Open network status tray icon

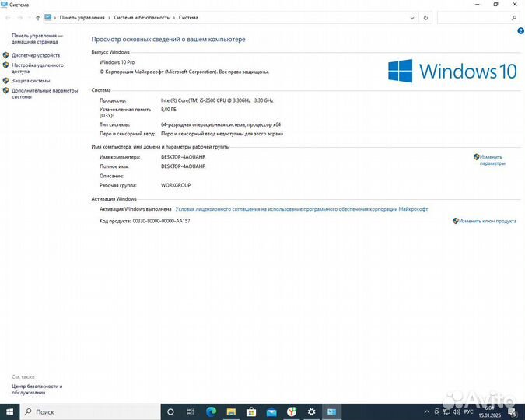click(446, 412)
